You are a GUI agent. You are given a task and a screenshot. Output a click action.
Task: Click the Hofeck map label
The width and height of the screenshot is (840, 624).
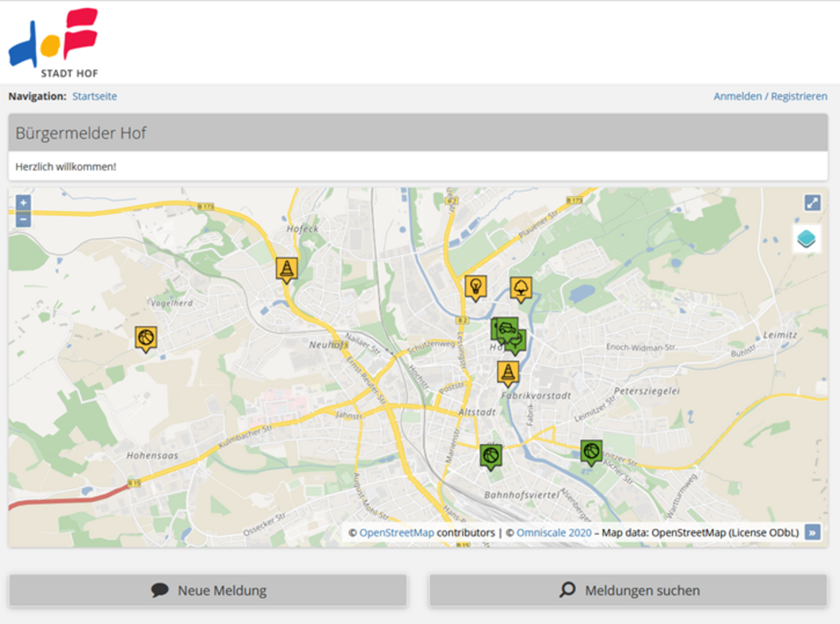pos(303,229)
